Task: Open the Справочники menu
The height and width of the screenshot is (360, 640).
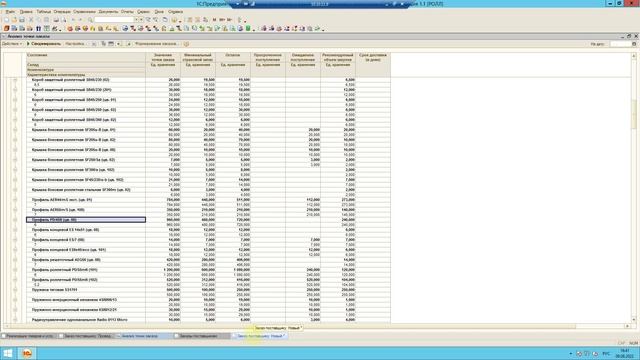Action: coord(84,12)
